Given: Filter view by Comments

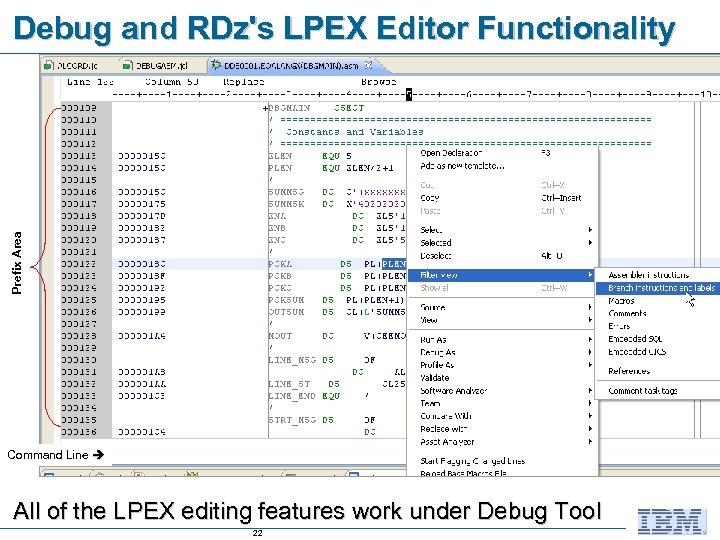Looking at the screenshot, I should coord(627,314).
